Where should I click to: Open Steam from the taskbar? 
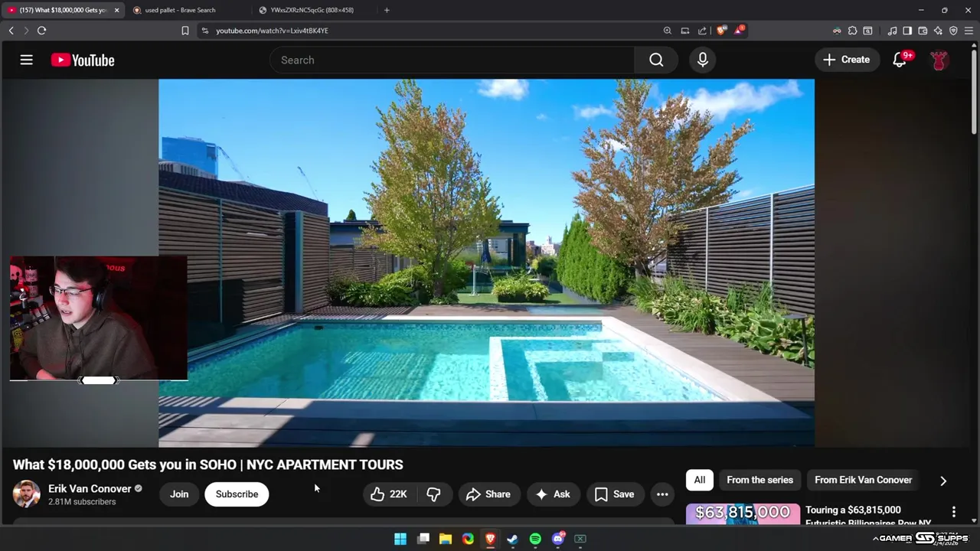click(x=512, y=539)
